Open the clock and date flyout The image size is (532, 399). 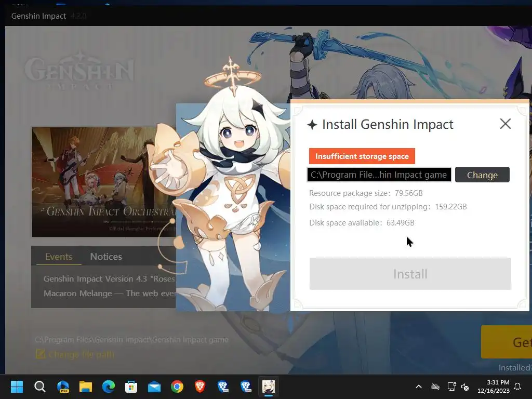(x=494, y=387)
